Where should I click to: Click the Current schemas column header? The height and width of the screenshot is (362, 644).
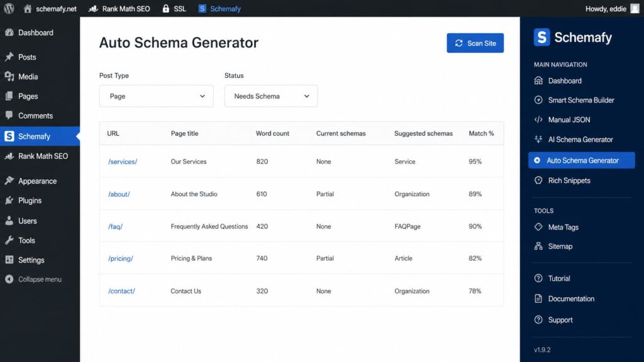point(341,133)
